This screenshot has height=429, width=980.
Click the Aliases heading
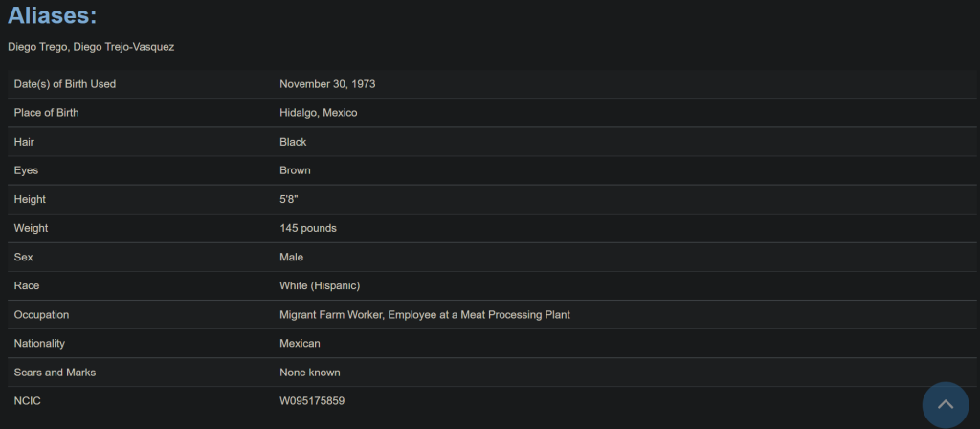pyautogui.click(x=52, y=15)
